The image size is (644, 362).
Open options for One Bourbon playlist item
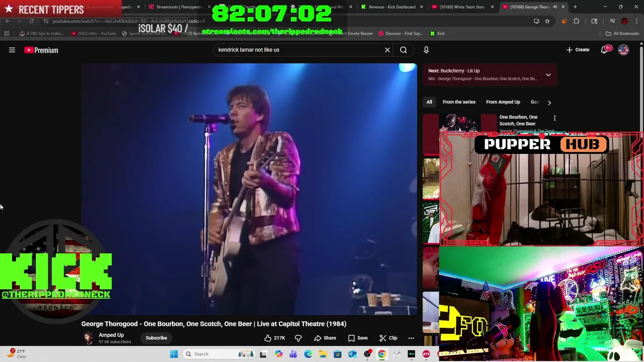pyautogui.click(x=554, y=119)
